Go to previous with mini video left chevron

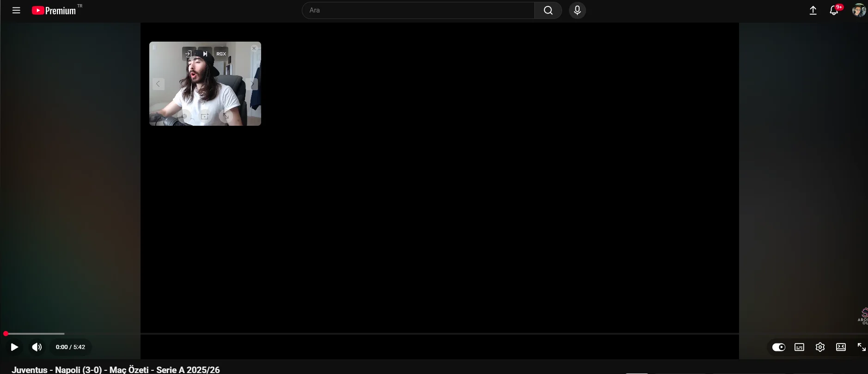click(x=158, y=84)
